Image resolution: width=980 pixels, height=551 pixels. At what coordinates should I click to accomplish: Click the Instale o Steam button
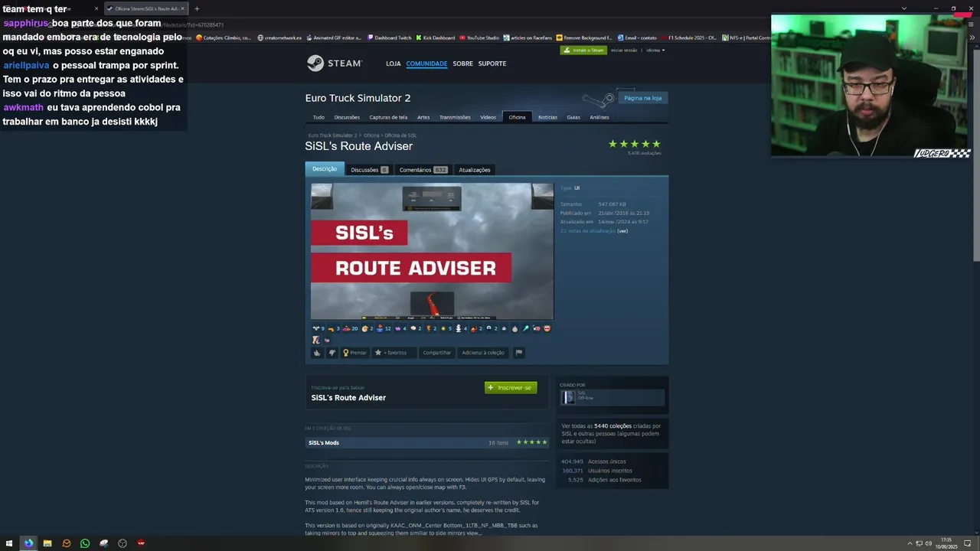[583, 50]
